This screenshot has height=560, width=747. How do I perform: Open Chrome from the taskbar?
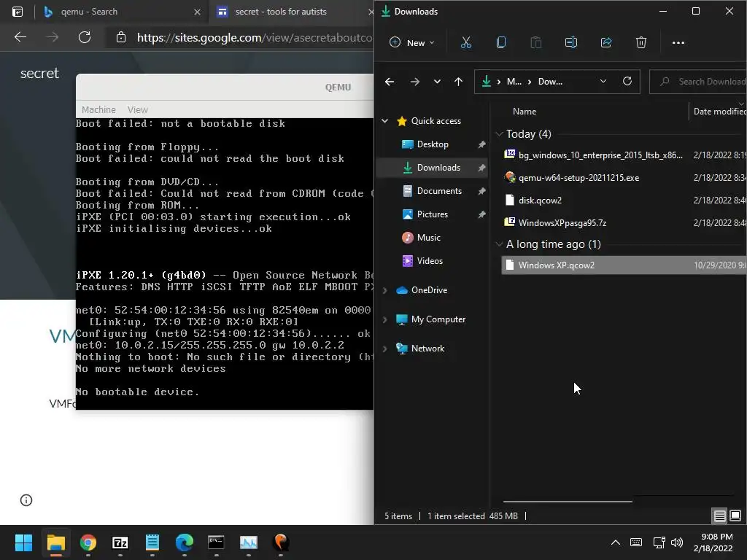(x=88, y=542)
